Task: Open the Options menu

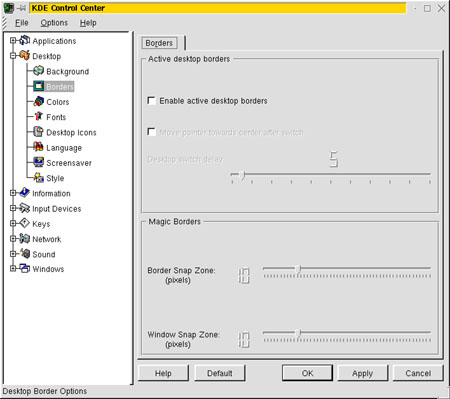Action: tap(54, 23)
